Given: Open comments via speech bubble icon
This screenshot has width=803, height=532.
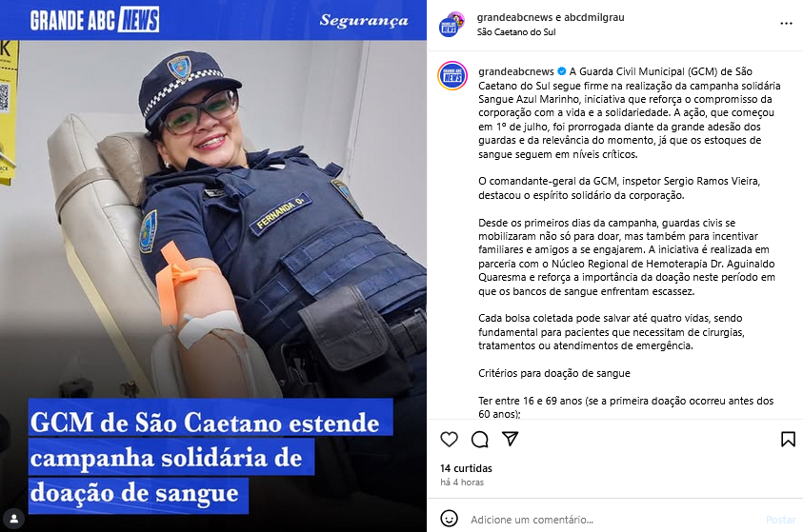Looking at the screenshot, I should click(480, 440).
